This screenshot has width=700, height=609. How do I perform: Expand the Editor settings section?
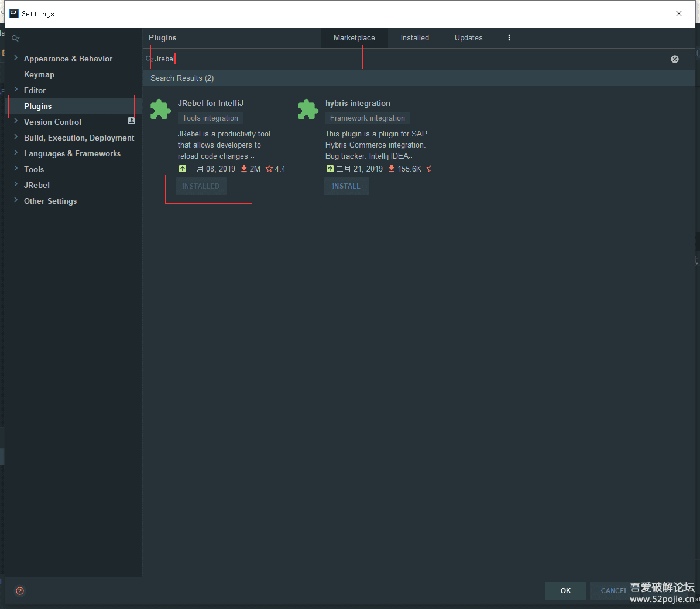pos(16,90)
